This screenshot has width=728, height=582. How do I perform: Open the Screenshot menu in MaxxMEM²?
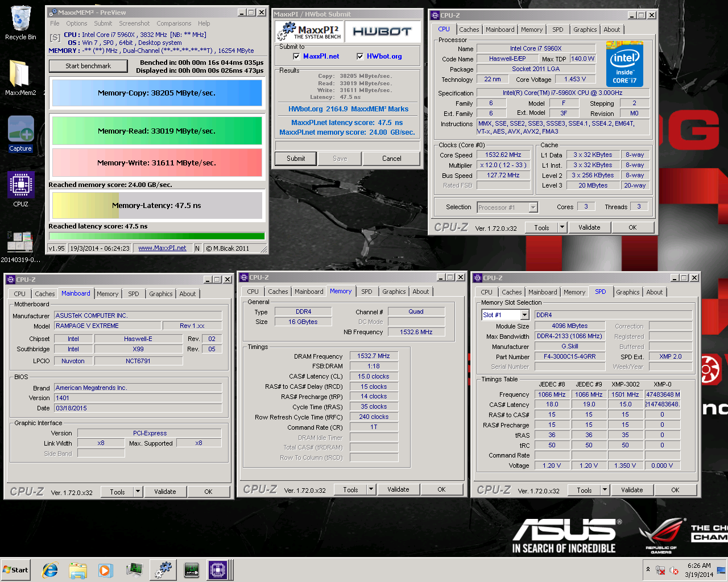[x=134, y=23]
